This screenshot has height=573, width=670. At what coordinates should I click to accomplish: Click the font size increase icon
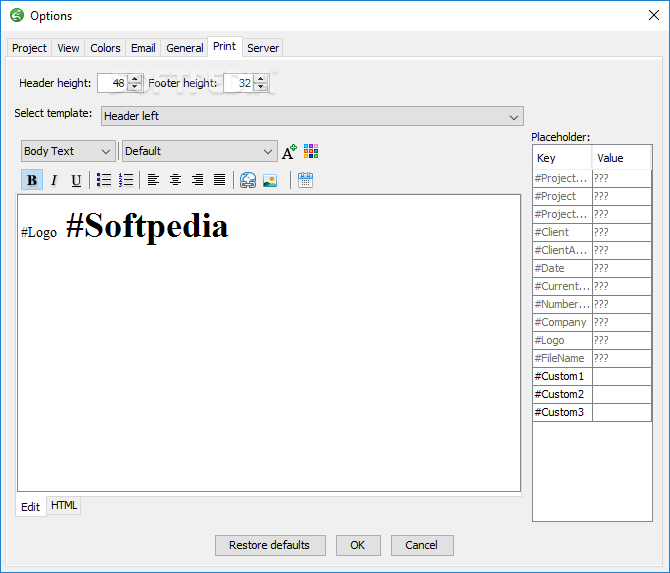[289, 151]
